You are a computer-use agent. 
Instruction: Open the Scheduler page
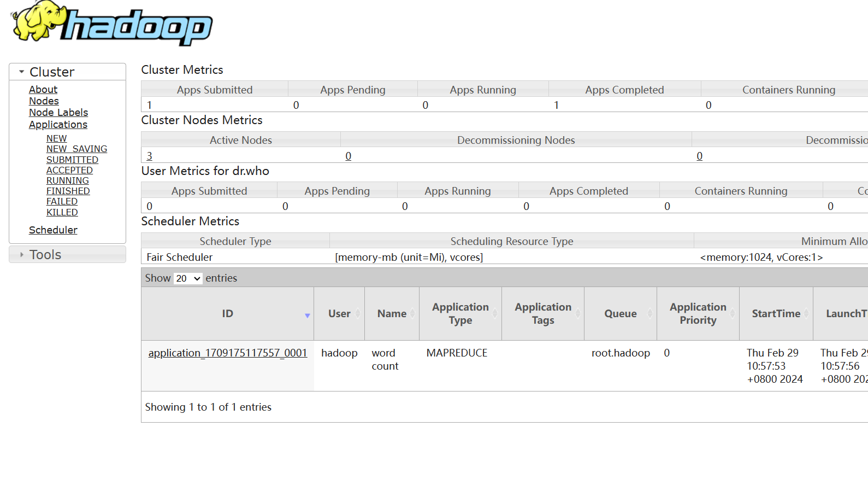click(x=53, y=230)
